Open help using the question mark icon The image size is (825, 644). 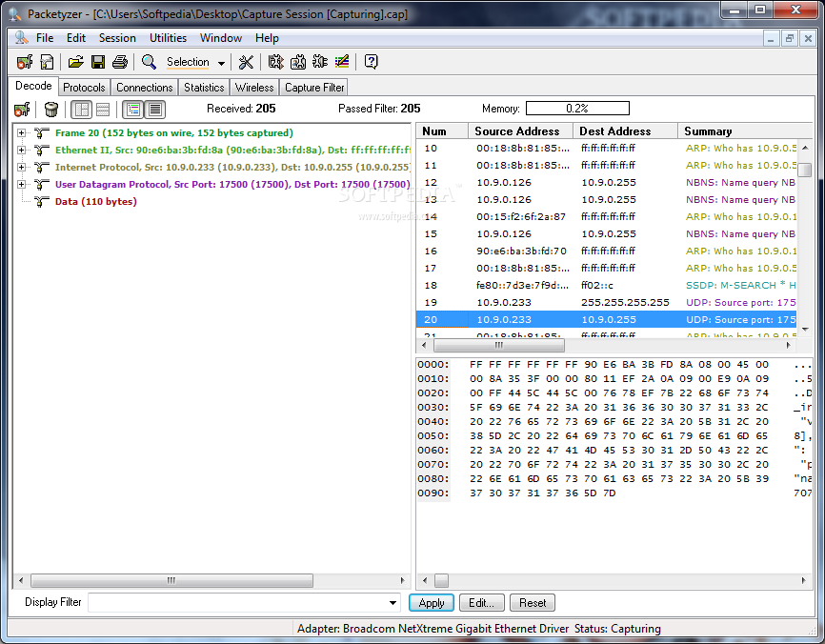pos(371,62)
